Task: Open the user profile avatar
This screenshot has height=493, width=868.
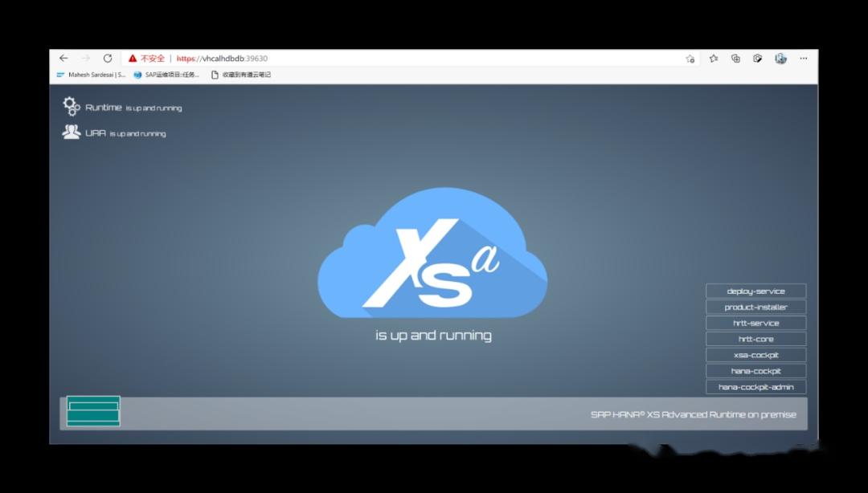Action: 780,58
